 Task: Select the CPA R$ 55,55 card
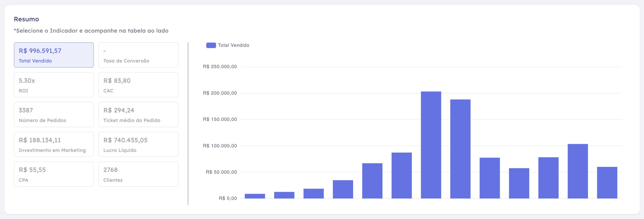pyautogui.click(x=54, y=174)
